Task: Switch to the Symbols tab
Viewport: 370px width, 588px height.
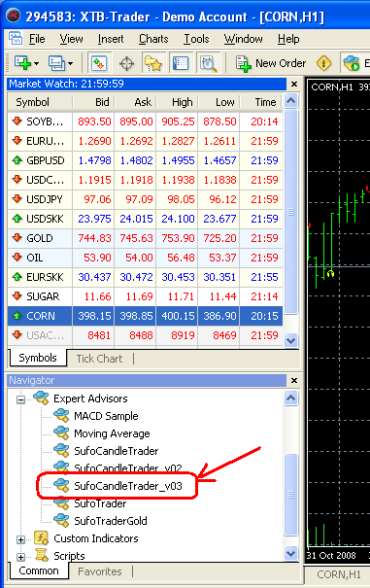Action: point(38,358)
